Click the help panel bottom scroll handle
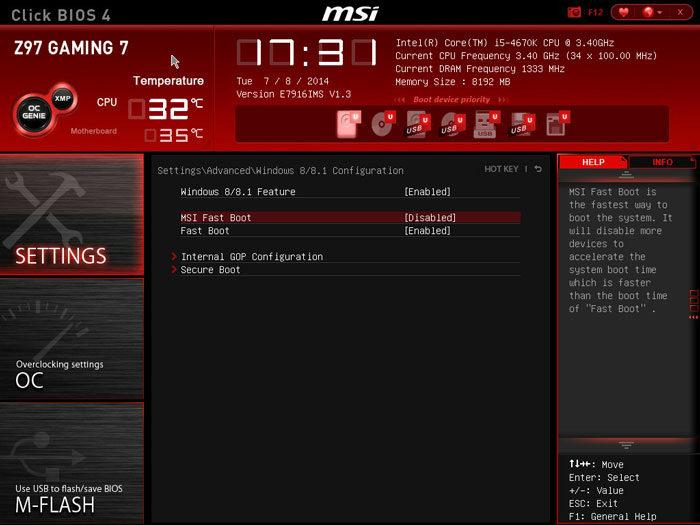Image resolution: width=700 pixels, height=525 pixels. [x=626, y=445]
